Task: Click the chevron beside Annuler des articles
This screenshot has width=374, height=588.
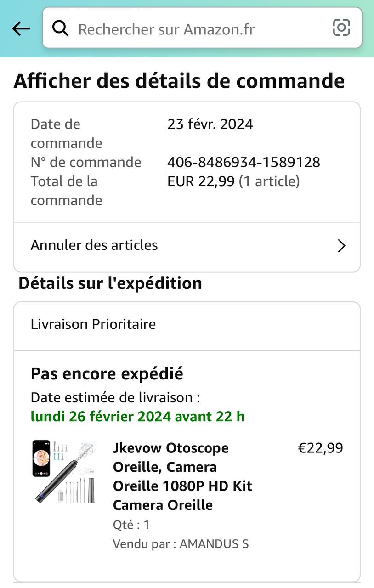Action: click(341, 246)
